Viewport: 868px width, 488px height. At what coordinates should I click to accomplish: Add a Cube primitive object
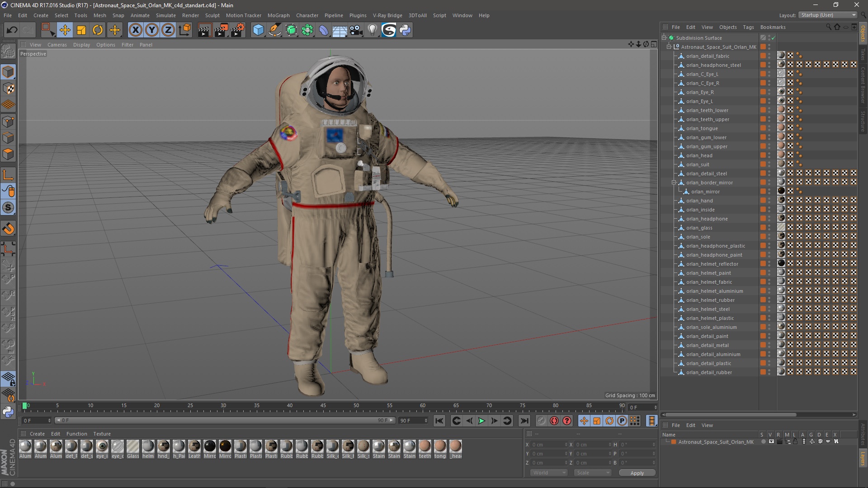point(258,30)
